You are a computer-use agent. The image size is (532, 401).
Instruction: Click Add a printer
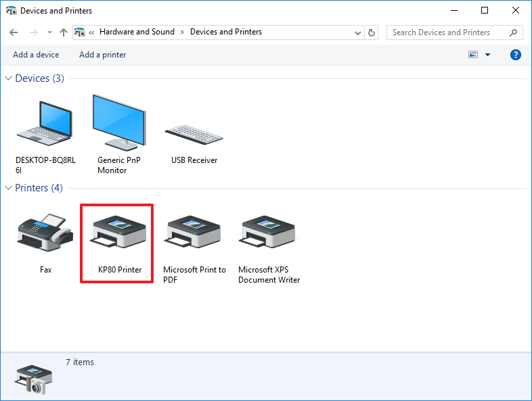click(102, 55)
